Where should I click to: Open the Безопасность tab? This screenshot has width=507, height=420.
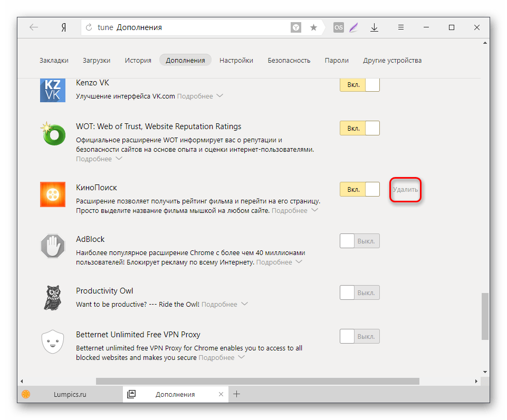click(289, 61)
